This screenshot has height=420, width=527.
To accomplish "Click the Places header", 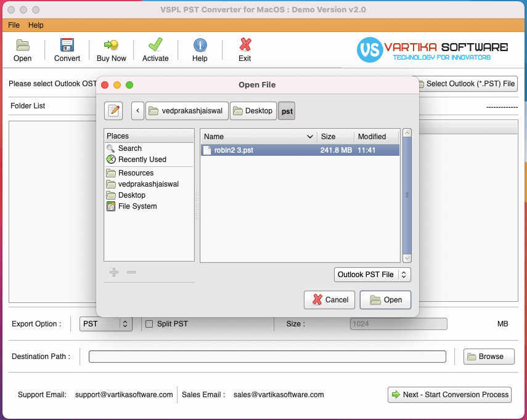I will (x=149, y=136).
